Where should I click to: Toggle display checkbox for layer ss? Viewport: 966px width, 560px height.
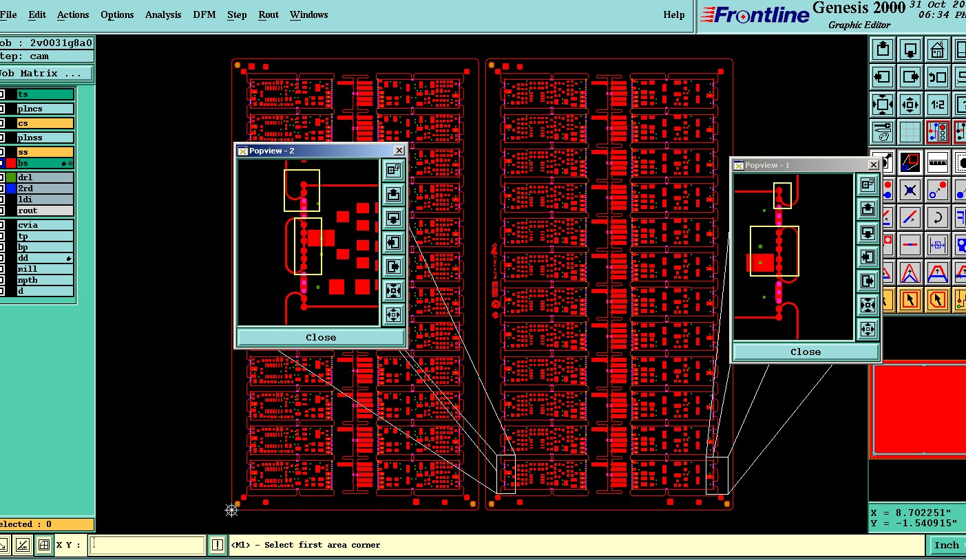point(2,152)
